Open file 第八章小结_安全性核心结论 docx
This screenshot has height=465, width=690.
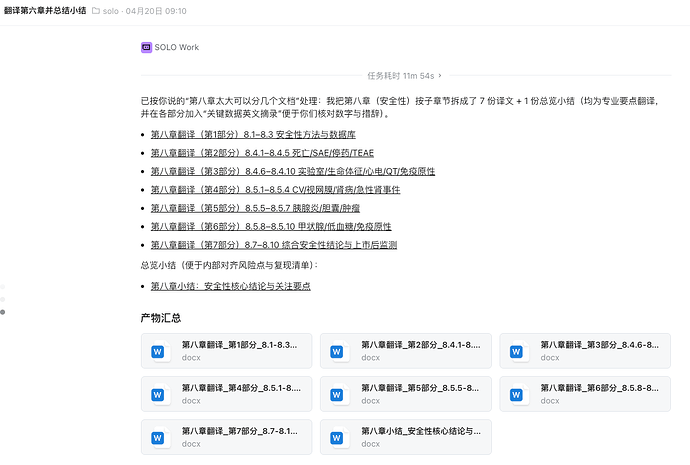pos(406,437)
